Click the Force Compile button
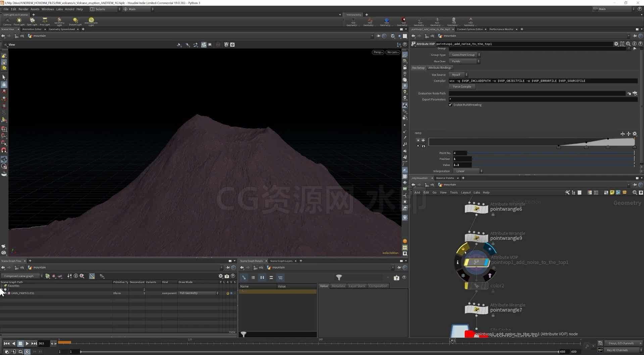Viewport: 644px width, 355px height. tap(462, 87)
